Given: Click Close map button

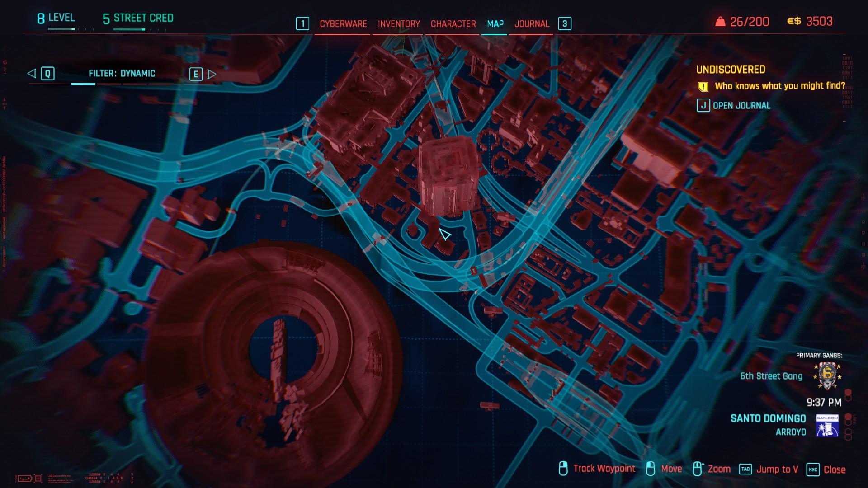Looking at the screenshot, I should point(835,469).
